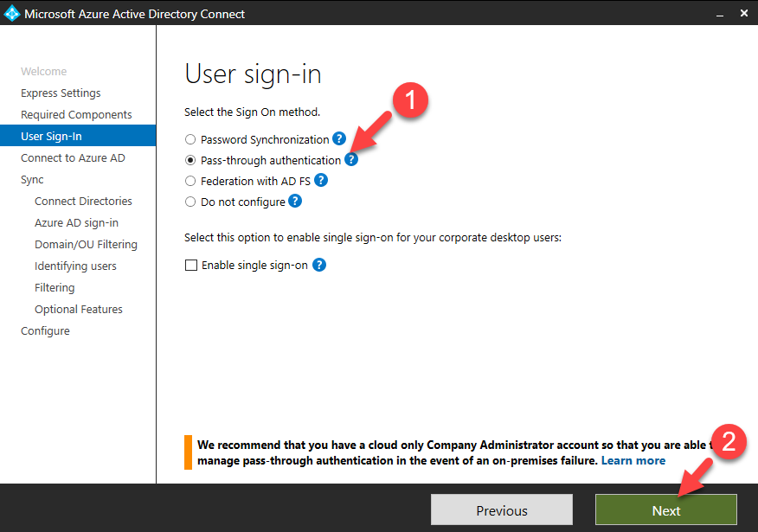Open Connect Directories sub-step
Image resolution: width=758 pixels, height=532 pixels.
(x=83, y=202)
